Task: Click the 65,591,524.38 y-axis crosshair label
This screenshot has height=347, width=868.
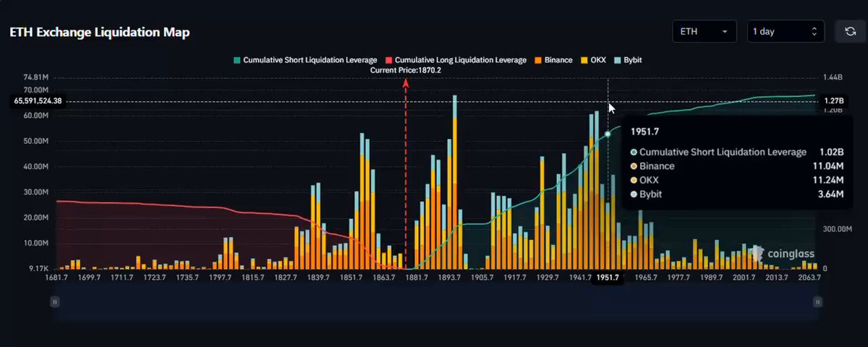Action: [x=38, y=101]
